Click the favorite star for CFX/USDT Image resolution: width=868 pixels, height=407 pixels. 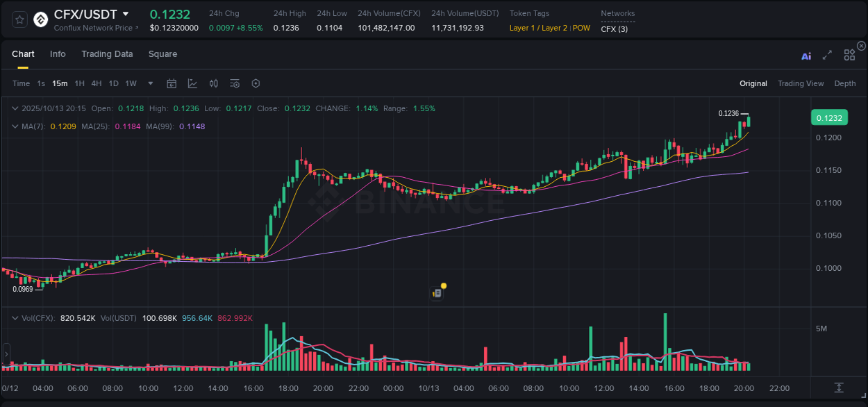pyautogui.click(x=19, y=19)
